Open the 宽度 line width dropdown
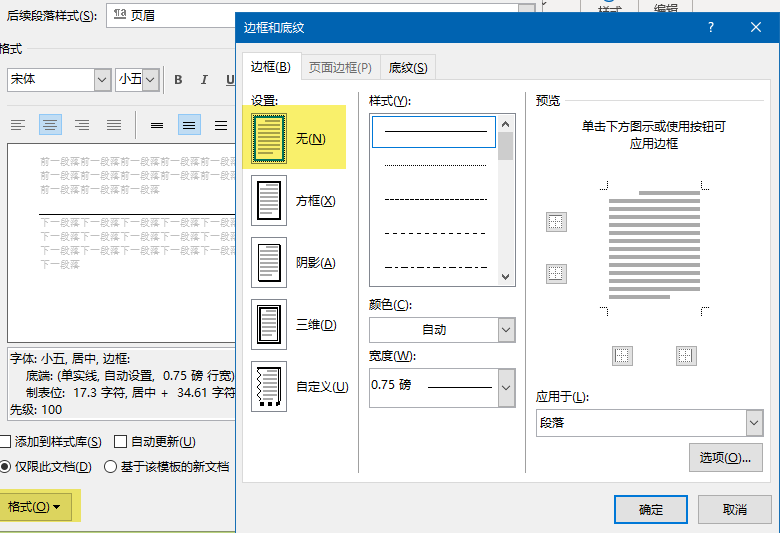The width and height of the screenshot is (780, 533). pos(442,388)
